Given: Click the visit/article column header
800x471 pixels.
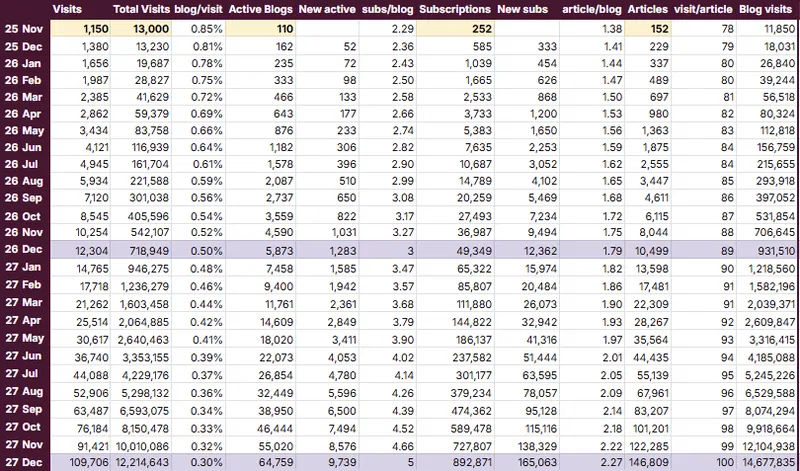Looking at the screenshot, I should [703, 9].
